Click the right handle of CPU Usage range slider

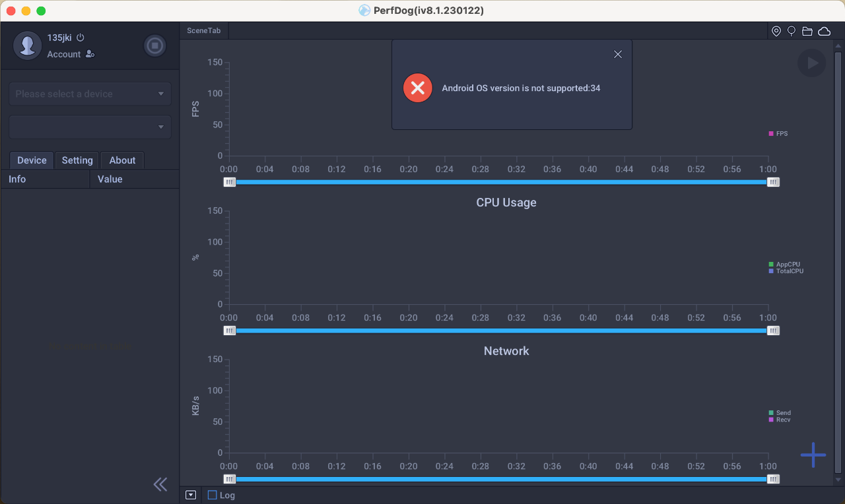pyautogui.click(x=773, y=331)
